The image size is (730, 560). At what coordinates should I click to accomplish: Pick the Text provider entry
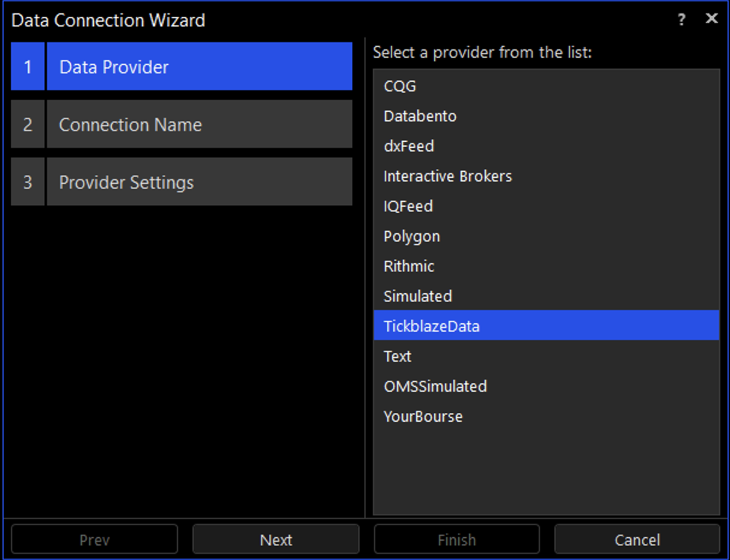click(546, 356)
